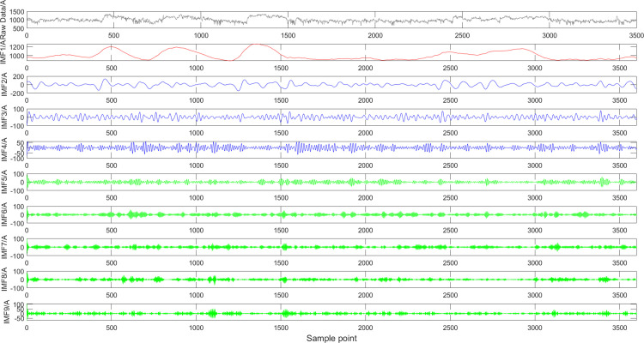Click the raw data trace near sample 3000
Image resolution: width=644 pixels, height=343 pixels.
pyautogui.click(x=550, y=19)
